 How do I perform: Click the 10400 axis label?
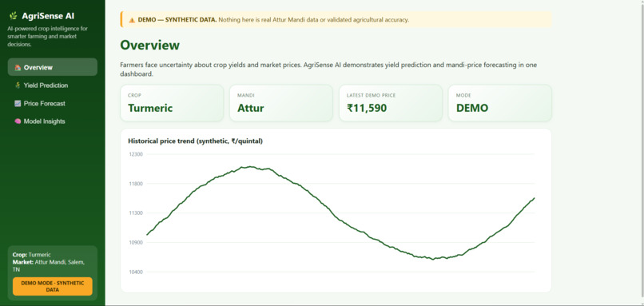[136, 272]
